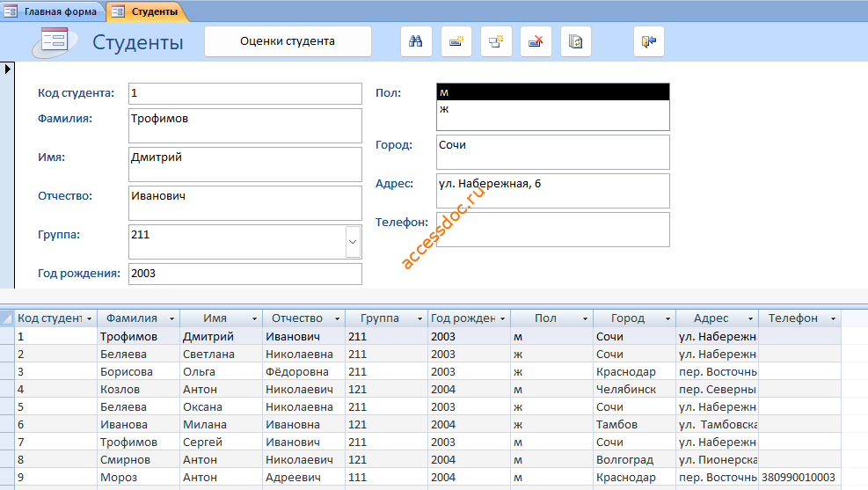Open Код студента column filter arrow
The width and height of the screenshot is (868, 490).
point(89,319)
